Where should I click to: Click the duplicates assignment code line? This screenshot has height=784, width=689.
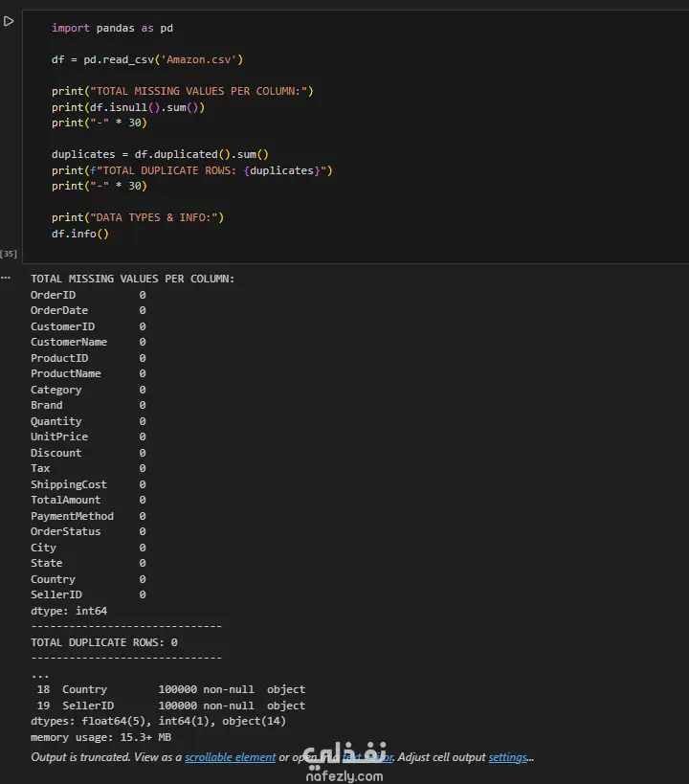[x=160, y=154]
